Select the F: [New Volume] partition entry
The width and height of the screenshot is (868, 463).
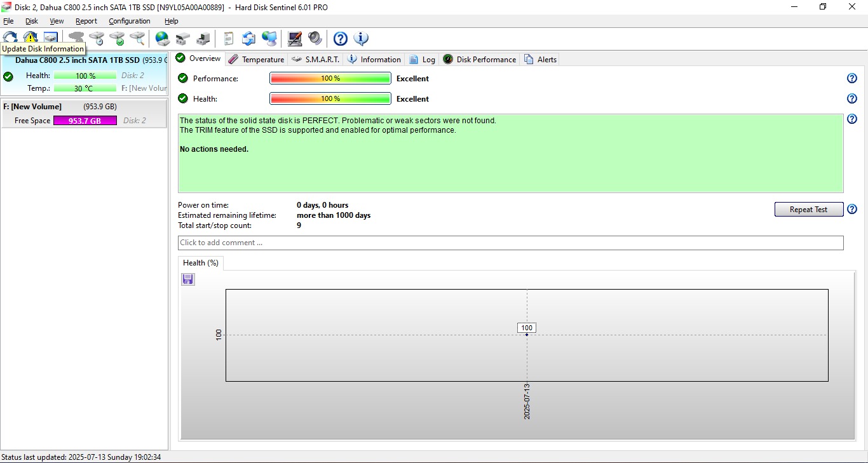click(84, 113)
